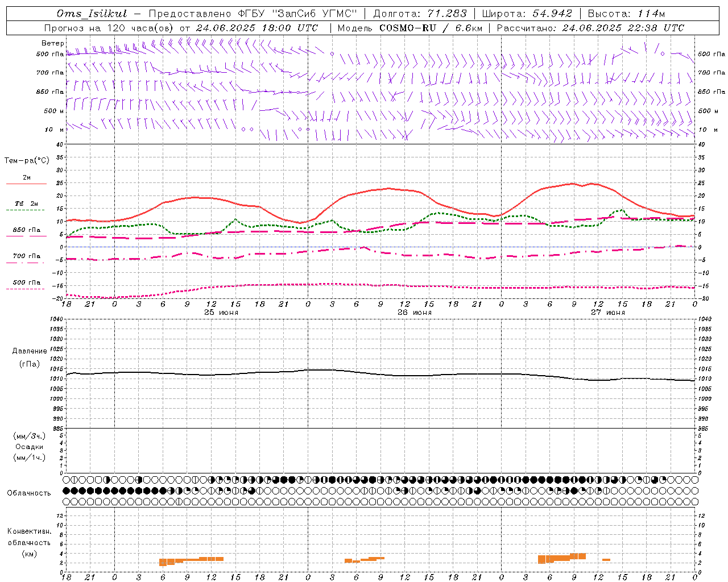The height and width of the screenshot is (582, 728).
Task: Click the (мм/3ч.) precipitation unit label
Action: tap(30, 436)
